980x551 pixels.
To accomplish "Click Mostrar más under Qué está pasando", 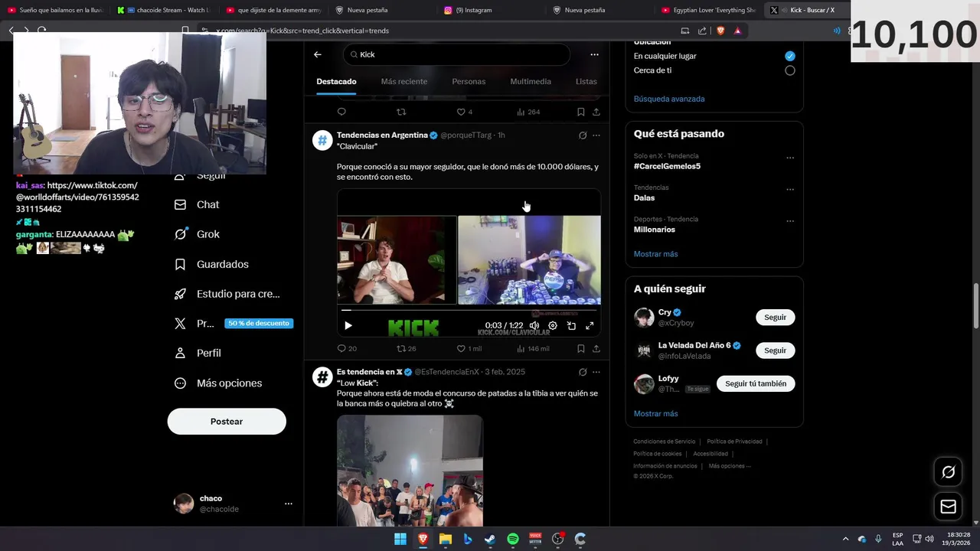I will (655, 254).
